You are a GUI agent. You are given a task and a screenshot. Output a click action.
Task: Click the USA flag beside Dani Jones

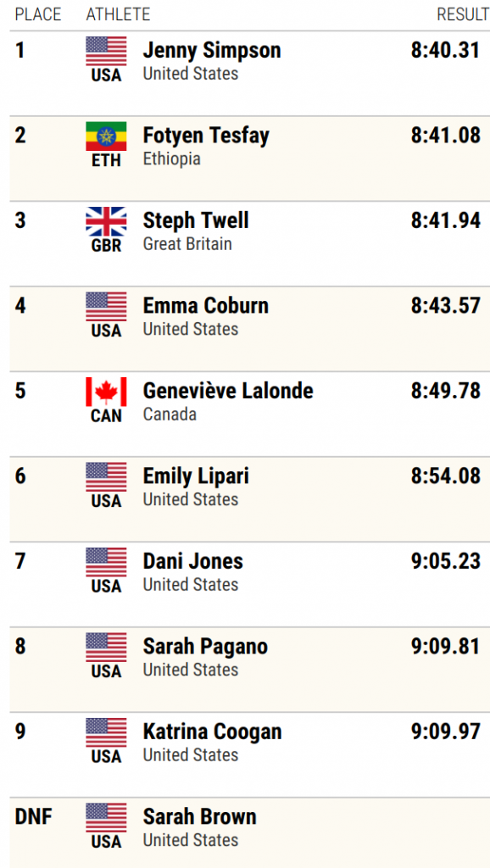click(106, 563)
